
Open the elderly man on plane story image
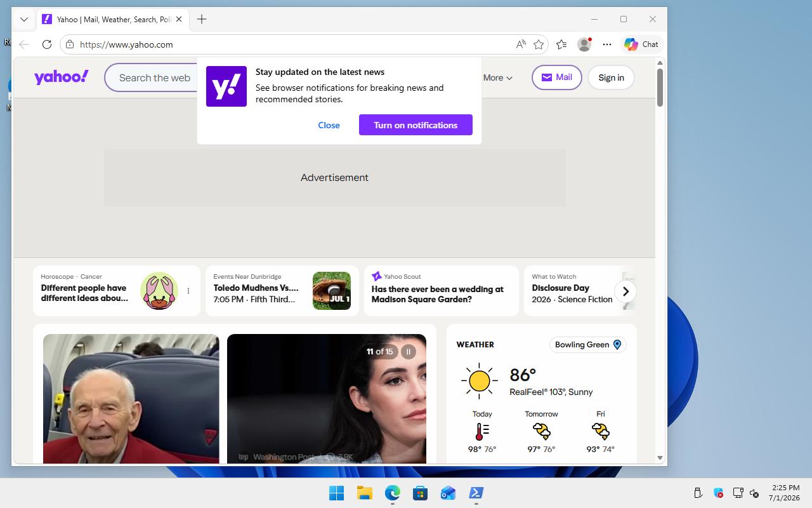pos(131,399)
